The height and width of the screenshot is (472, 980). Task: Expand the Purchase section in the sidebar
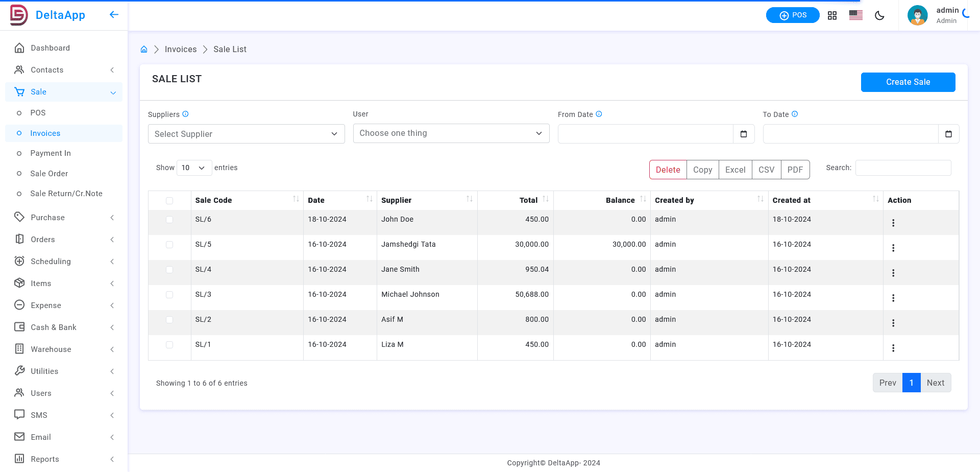coord(47,217)
